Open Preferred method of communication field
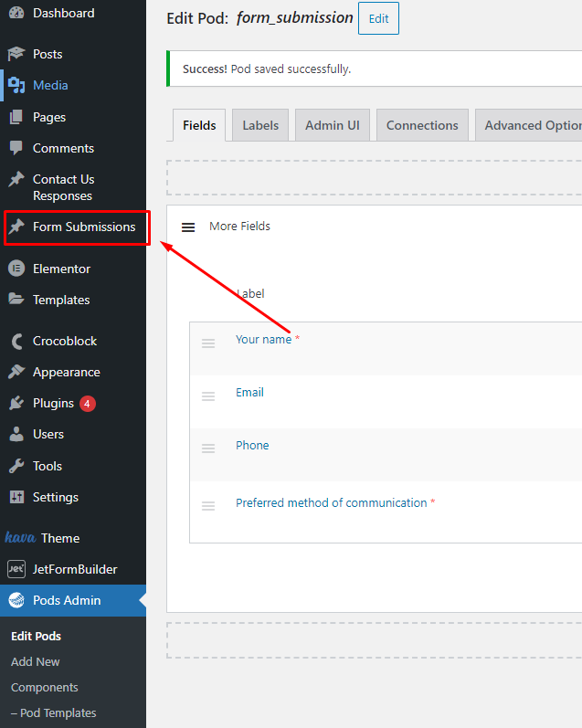 331,502
